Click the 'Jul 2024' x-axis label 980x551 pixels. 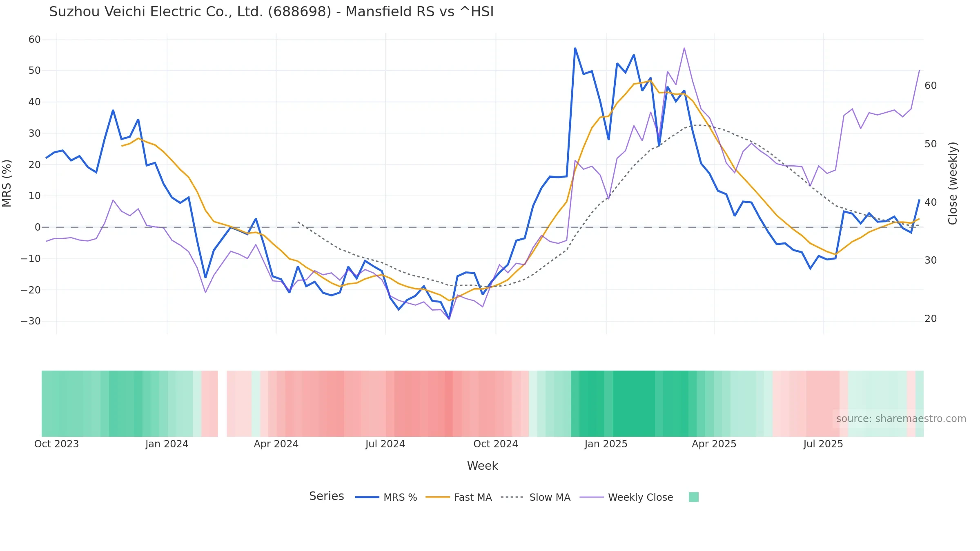coord(385,444)
